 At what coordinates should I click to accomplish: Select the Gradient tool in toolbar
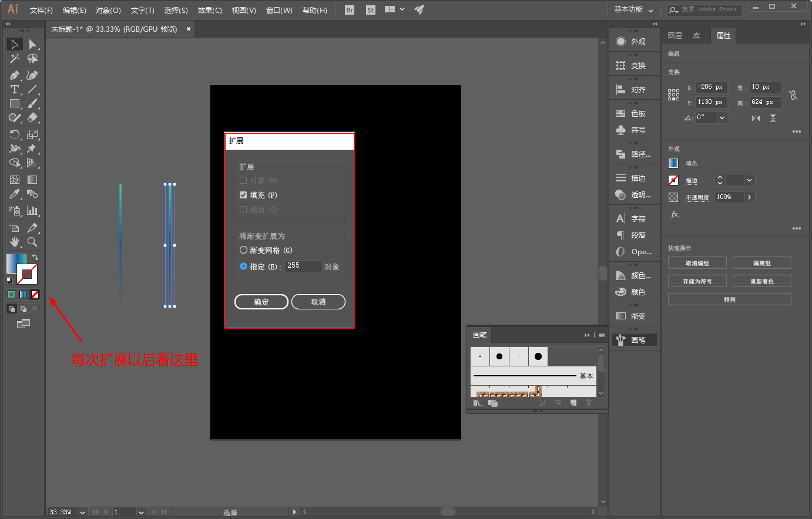tap(32, 180)
